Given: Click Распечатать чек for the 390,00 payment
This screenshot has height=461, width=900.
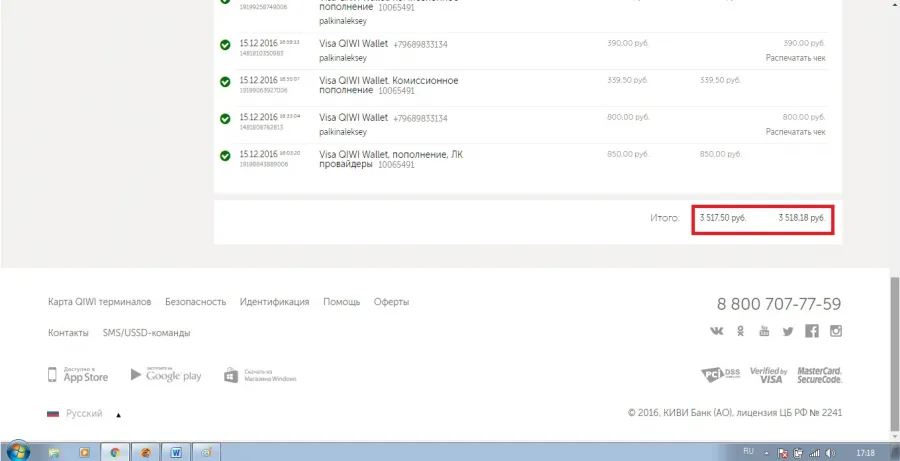Looking at the screenshot, I should pyautogui.click(x=796, y=58).
